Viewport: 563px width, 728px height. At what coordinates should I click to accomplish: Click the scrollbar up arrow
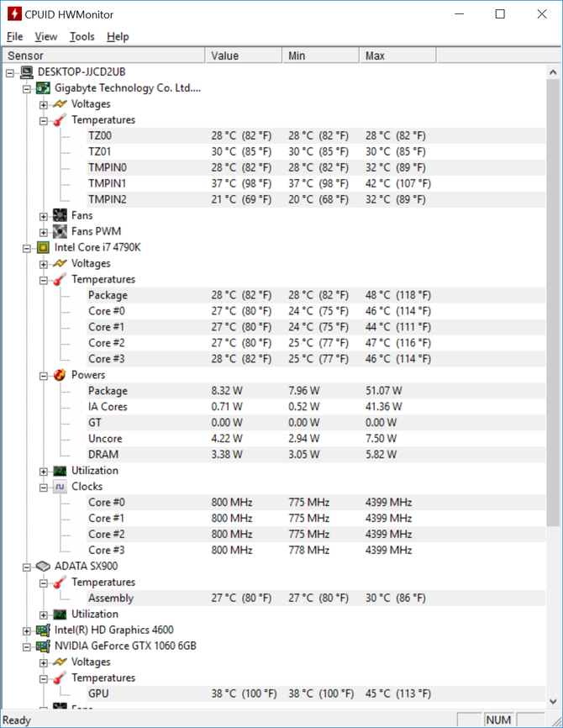click(553, 72)
